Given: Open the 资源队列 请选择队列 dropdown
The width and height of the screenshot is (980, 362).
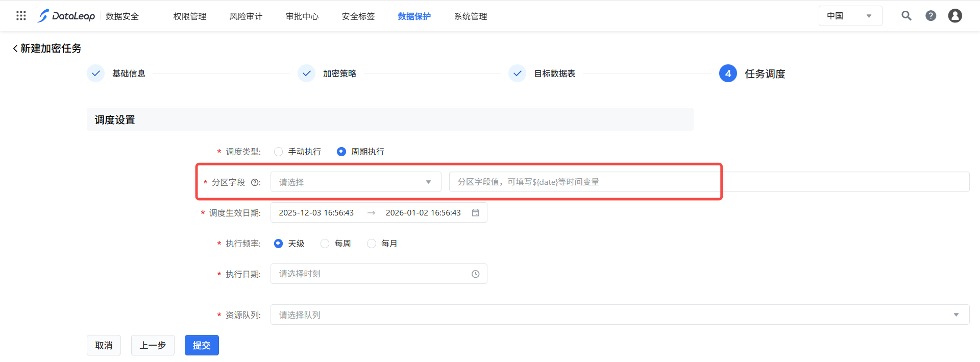Looking at the screenshot, I should point(620,315).
